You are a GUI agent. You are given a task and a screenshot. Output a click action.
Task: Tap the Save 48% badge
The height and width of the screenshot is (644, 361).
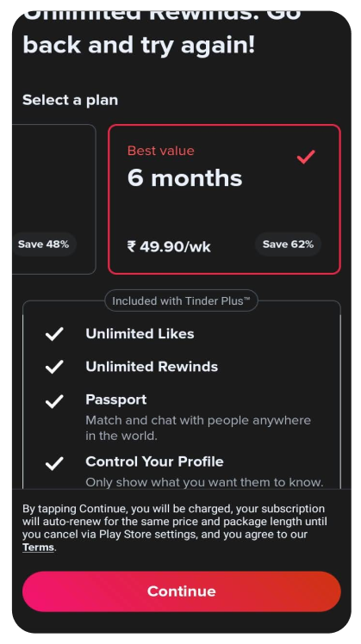44,245
